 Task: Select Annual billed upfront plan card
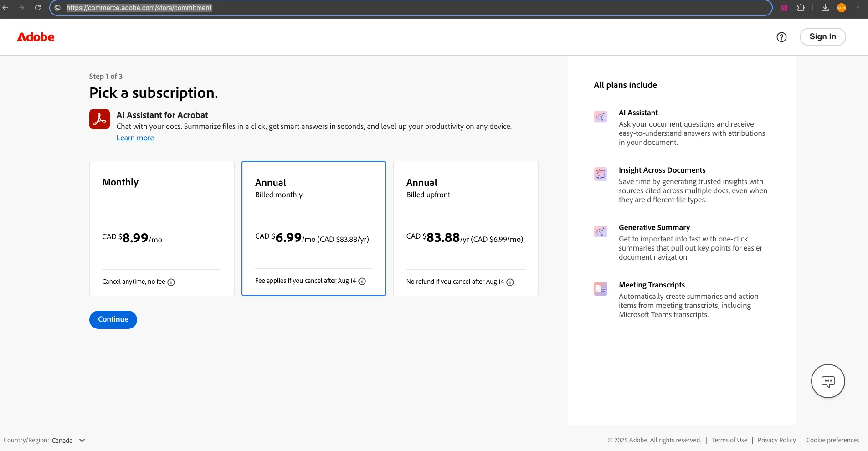coord(466,228)
